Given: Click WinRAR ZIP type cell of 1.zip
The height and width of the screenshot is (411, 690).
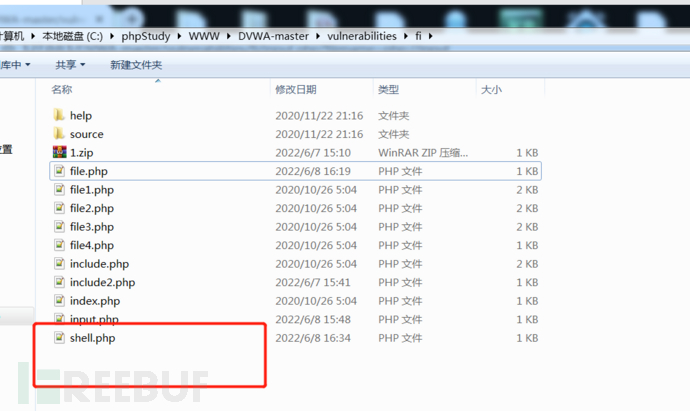Looking at the screenshot, I should click(423, 153).
